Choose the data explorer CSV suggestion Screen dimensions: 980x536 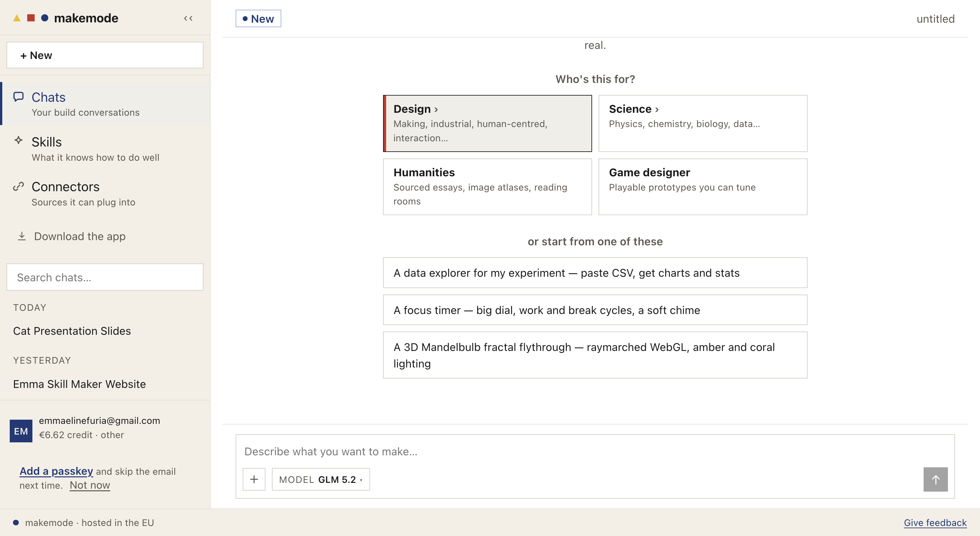(x=595, y=273)
